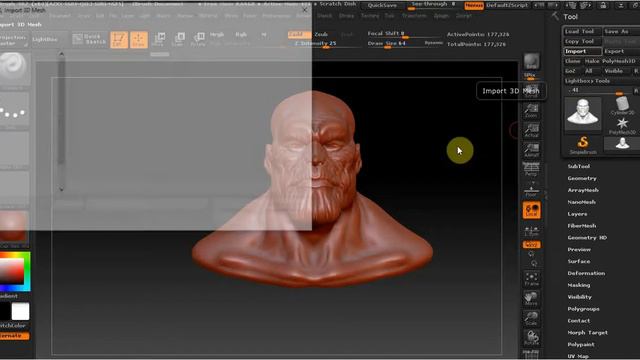Select the Rotate transform tool in top shelf

(x=199, y=40)
